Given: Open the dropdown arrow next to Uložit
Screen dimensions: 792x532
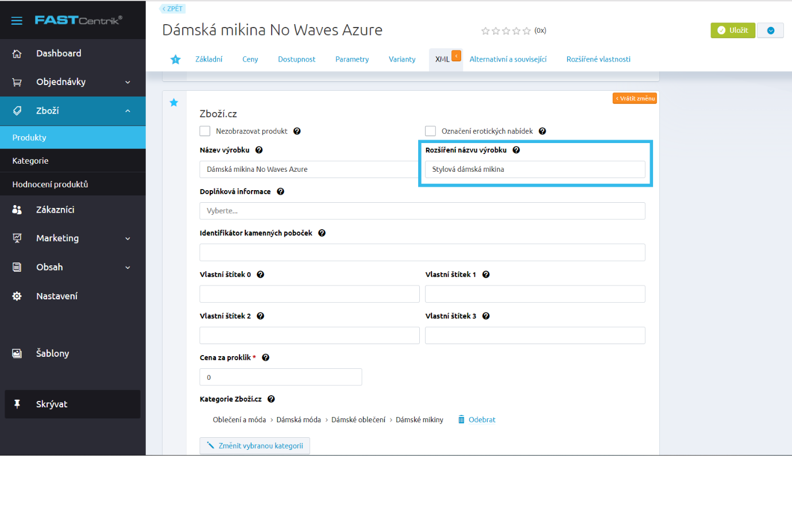Looking at the screenshot, I should 771,30.
